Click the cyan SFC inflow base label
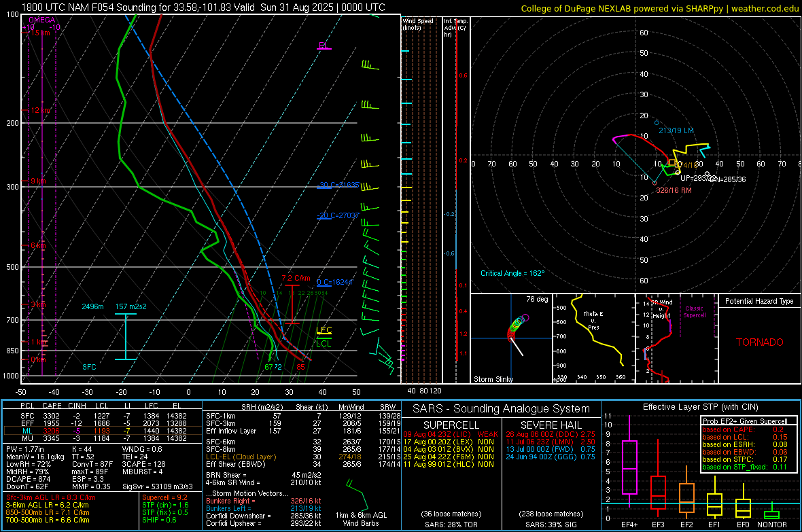 [x=89, y=367]
